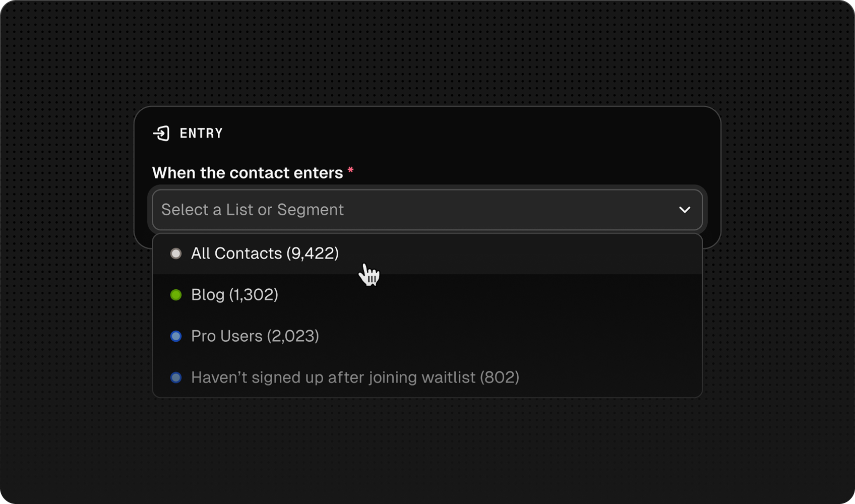Collapse the open segment dropdown

685,210
